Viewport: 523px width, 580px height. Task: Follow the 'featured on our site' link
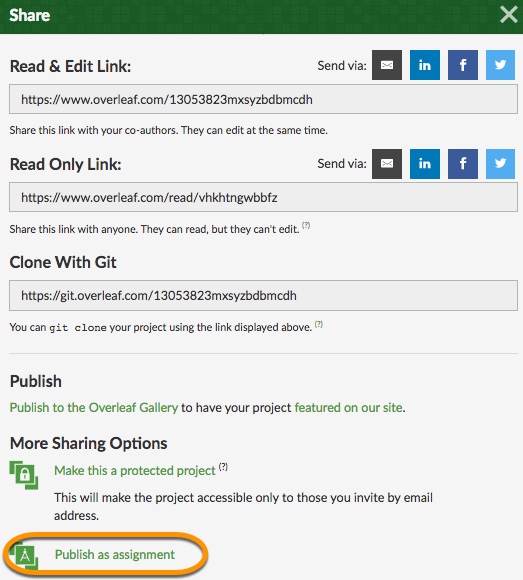348,407
